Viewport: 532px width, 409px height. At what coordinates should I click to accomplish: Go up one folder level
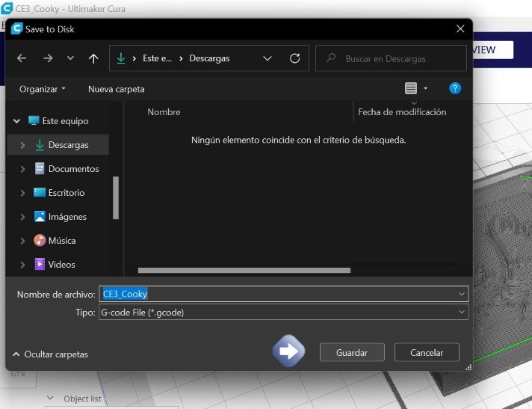pyautogui.click(x=93, y=58)
